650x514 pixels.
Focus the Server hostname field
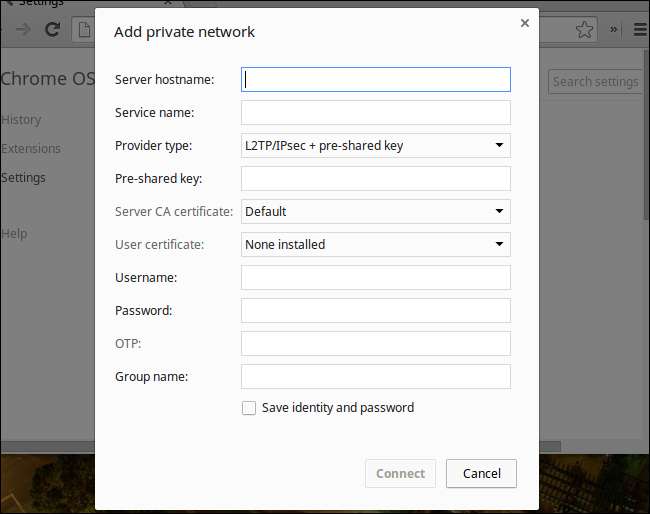tap(375, 80)
